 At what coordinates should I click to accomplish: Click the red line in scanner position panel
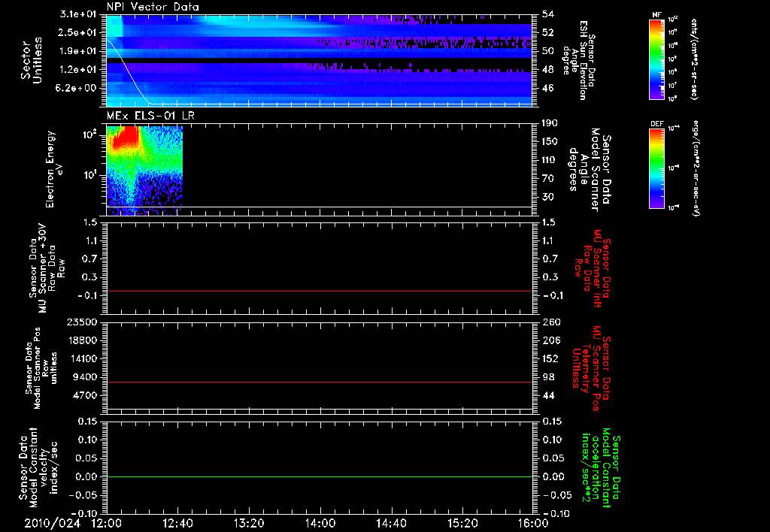tap(319, 382)
